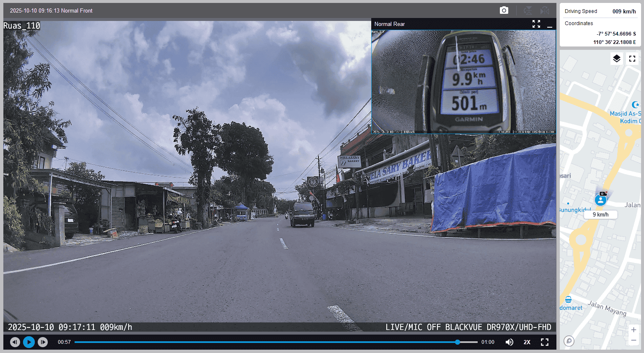644x353 pixels.
Task: Click the compass icon on the map
Action: click(569, 341)
